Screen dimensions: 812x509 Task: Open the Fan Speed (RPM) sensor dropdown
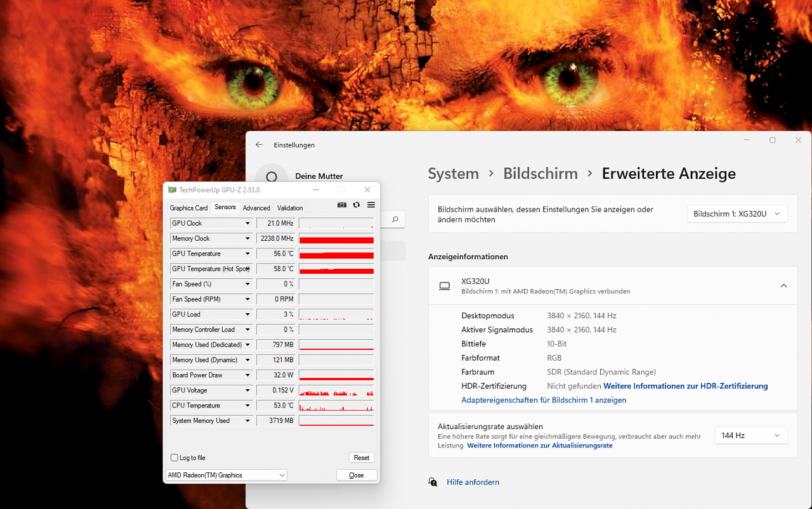[x=247, y=299]
